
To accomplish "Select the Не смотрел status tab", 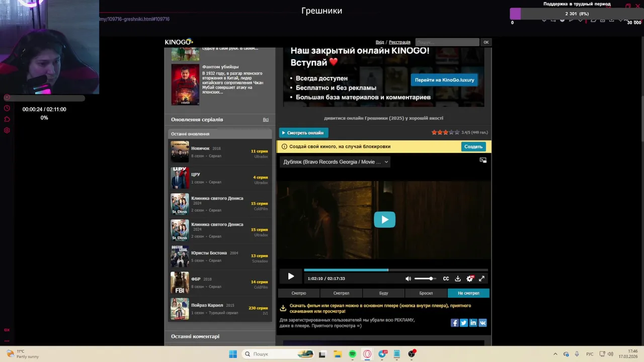I will [468, 293].
